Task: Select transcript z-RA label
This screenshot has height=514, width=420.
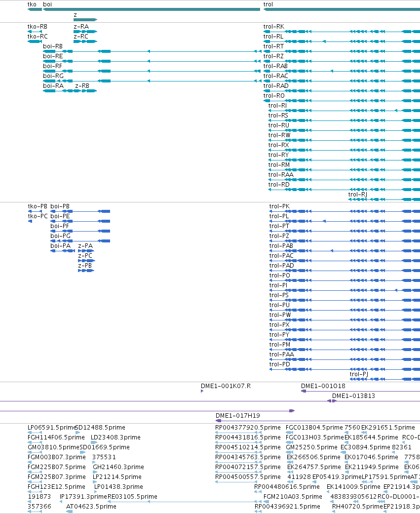Action: (x=81, y=27)
